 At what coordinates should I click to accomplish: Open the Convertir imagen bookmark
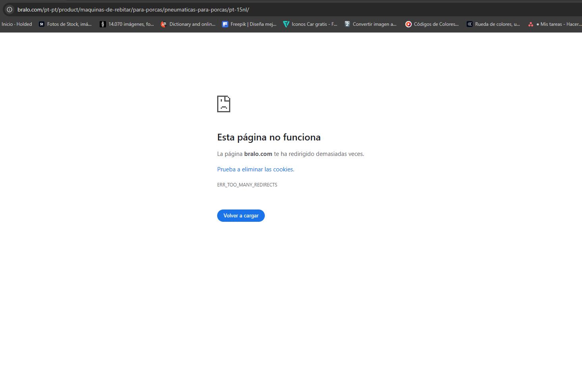[371, 24]
